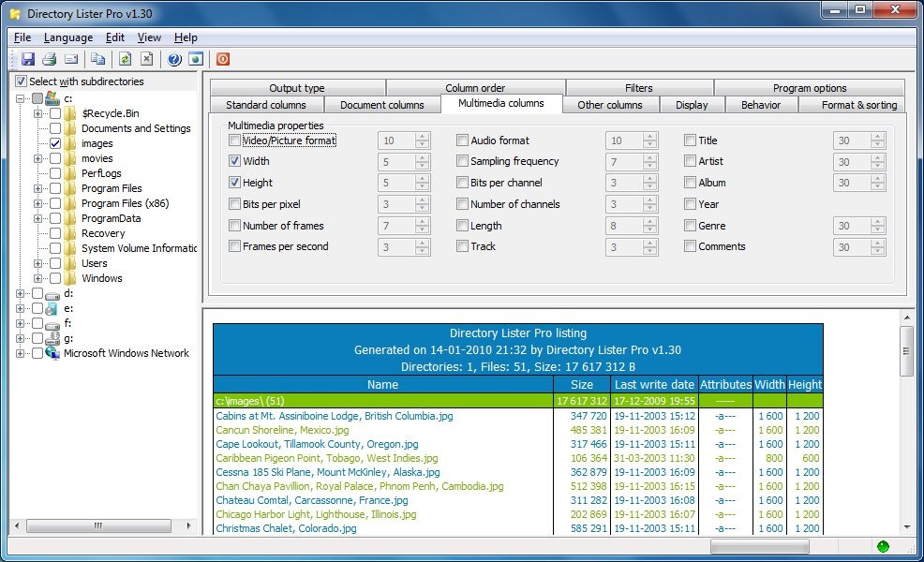Select the Users folder in the tree
This screenshot has height=562, width=924.
(x=94, y=263)
